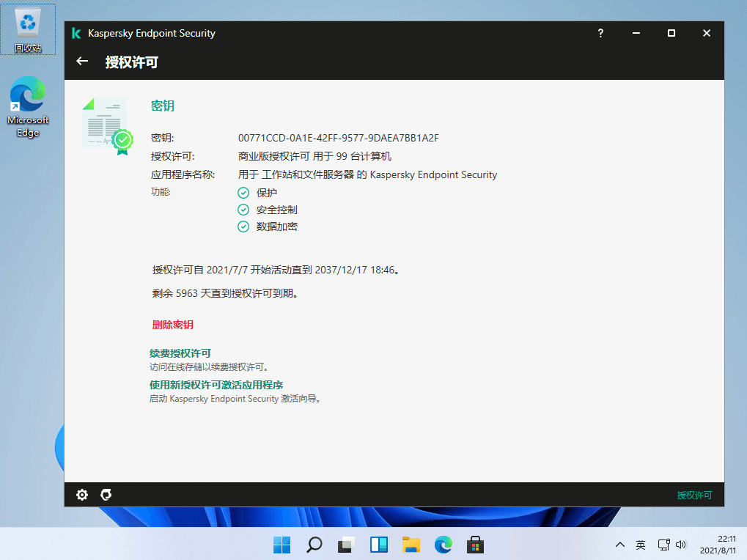Switch input language indicator 英
The height and width of the screenshot is (560, 747).
point(641,545)
